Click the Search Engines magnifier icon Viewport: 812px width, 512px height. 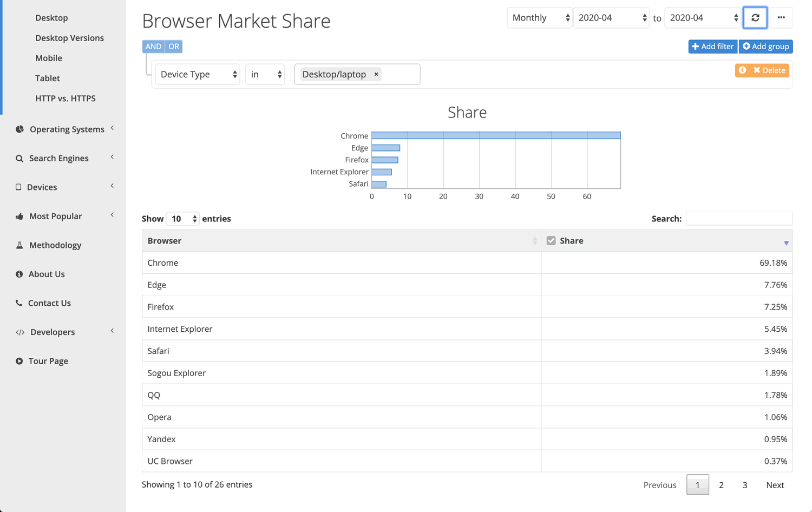pos(19,158)
